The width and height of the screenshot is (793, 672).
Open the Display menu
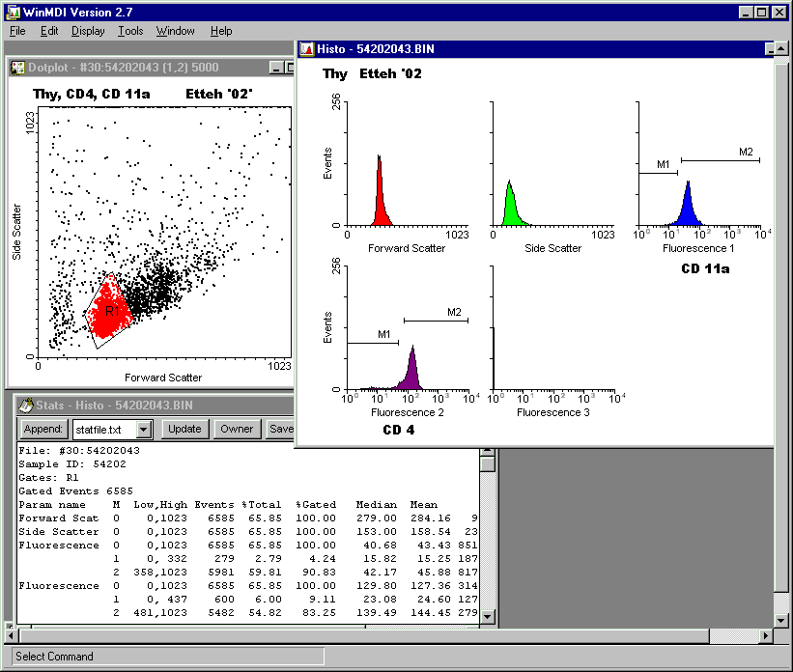[x=88, y=31]
